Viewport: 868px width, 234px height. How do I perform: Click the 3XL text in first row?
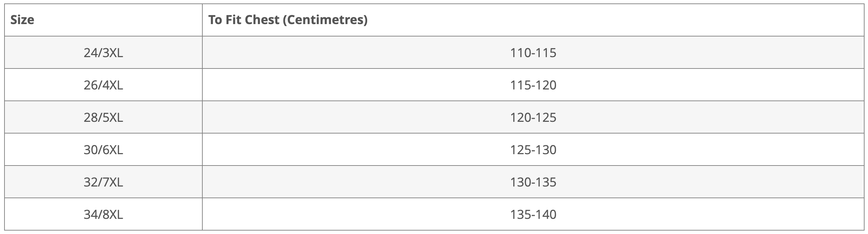pyautogui.click(x=113, y=53)
